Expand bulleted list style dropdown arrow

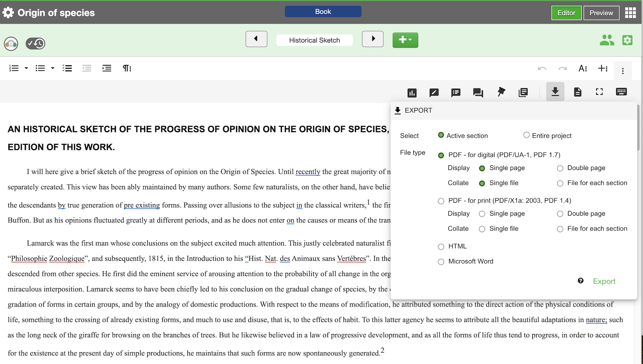tap(52, 68)
